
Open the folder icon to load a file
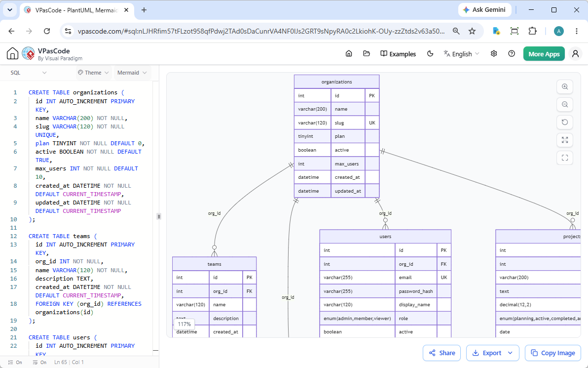point(367,54)
